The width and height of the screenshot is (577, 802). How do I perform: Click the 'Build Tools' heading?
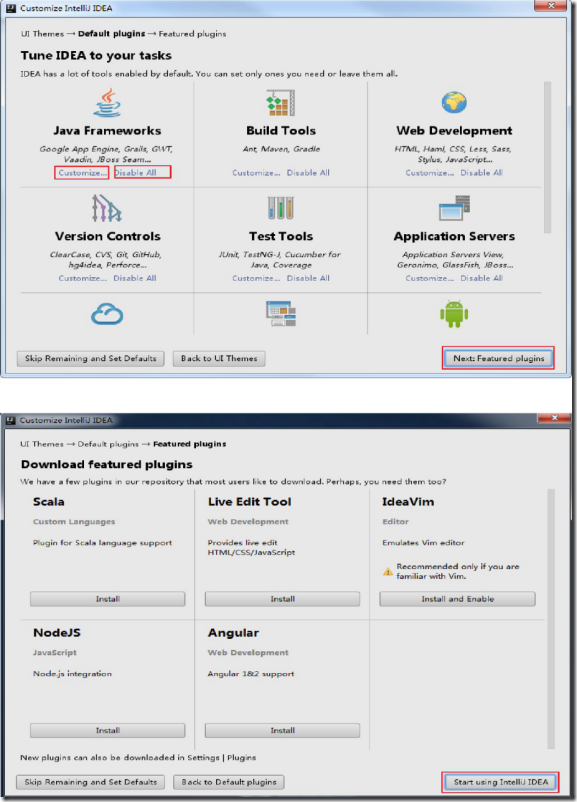point(281,131)
